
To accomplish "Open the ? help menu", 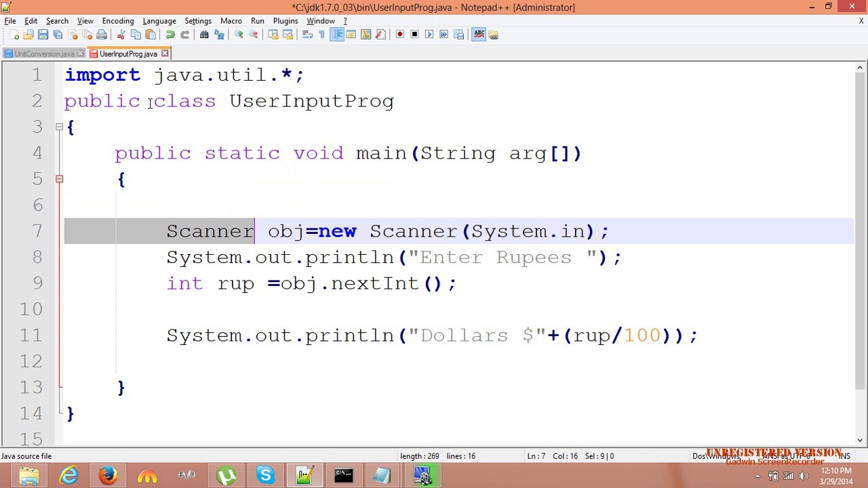I will point(345,21).
